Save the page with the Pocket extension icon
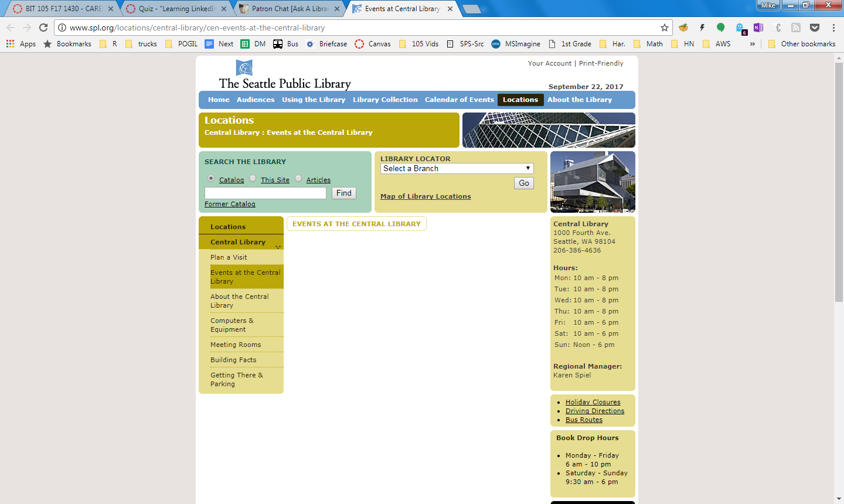The height and width of the screenshot is (504, 844). pos(815,28)
